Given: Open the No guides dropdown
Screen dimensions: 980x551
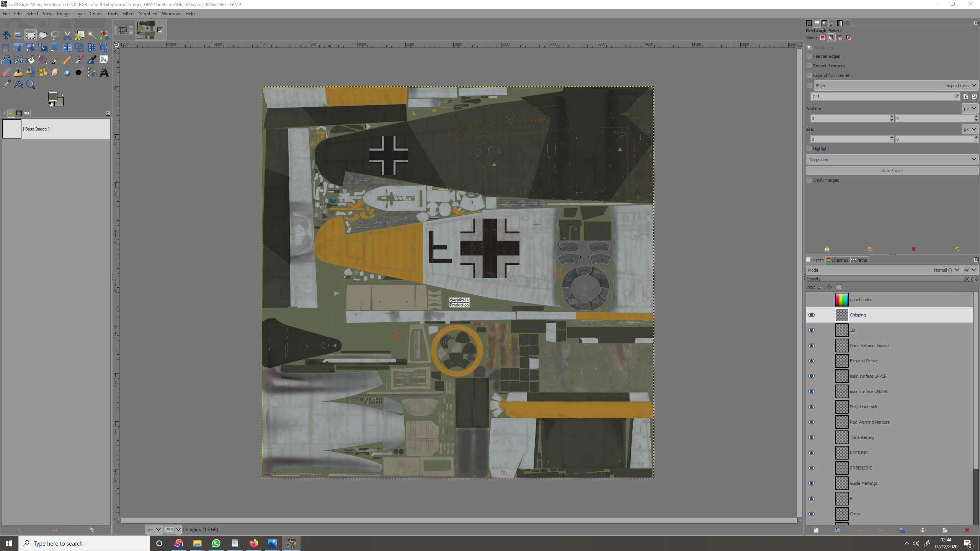Looking at the screenshot, I should 892,160.
